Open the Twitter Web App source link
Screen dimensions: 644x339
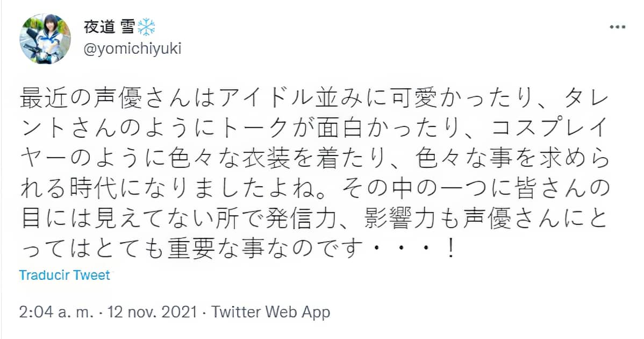click(x=270, y=312)
